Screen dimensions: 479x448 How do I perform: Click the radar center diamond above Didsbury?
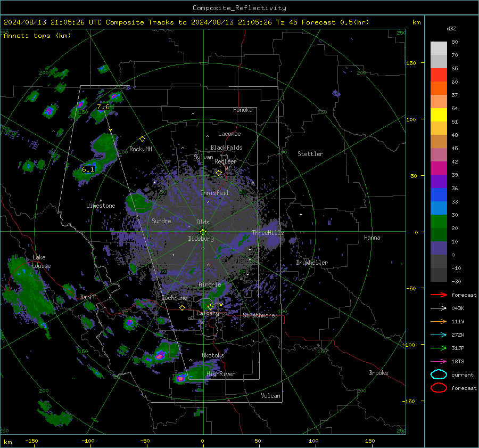click(x=203, y=232)
